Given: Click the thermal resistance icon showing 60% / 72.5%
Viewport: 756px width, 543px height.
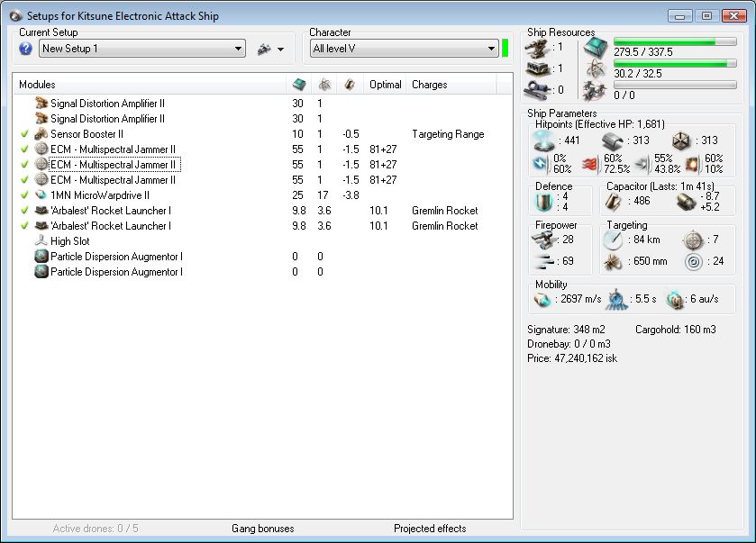Looking at the screenshot, I should click(x=590, y=164).
